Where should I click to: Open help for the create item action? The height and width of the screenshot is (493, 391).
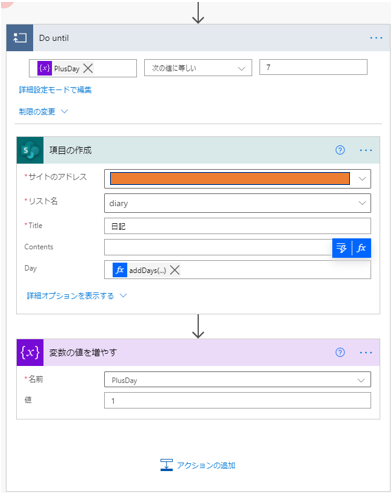click(x=340, y=150)
